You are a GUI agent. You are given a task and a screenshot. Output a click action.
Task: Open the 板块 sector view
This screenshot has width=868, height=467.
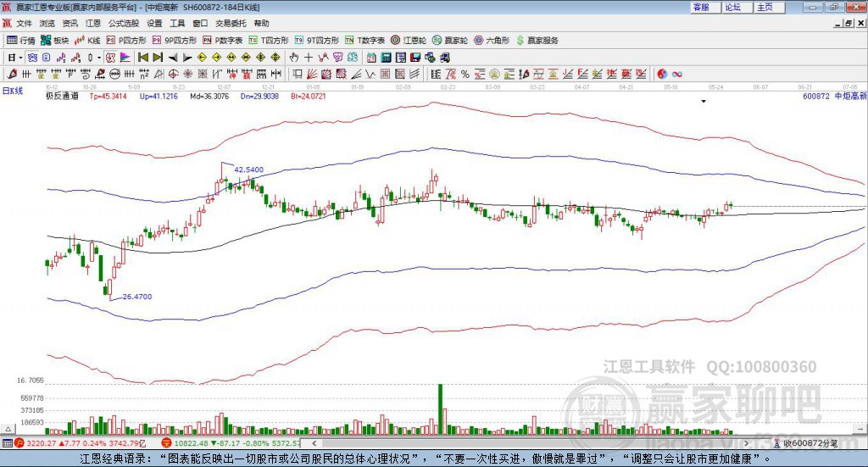point(54,41)
